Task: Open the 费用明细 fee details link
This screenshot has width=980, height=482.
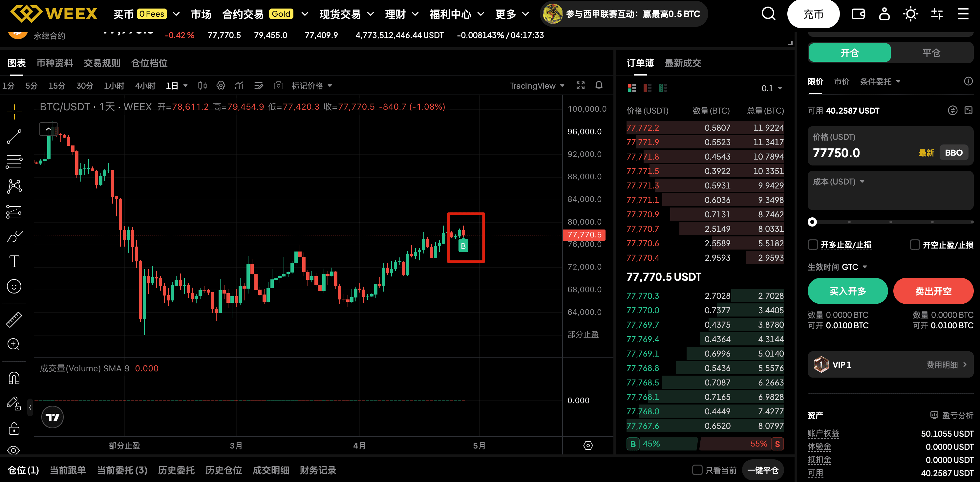Action: pyautogui.click(x=947, y=364)
